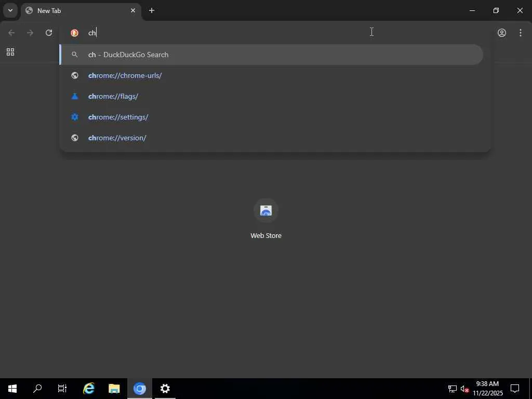Viewport: 532px width, 399px height.
Task: Open the apps grid shortcut
Action: [x=10, y=52]
